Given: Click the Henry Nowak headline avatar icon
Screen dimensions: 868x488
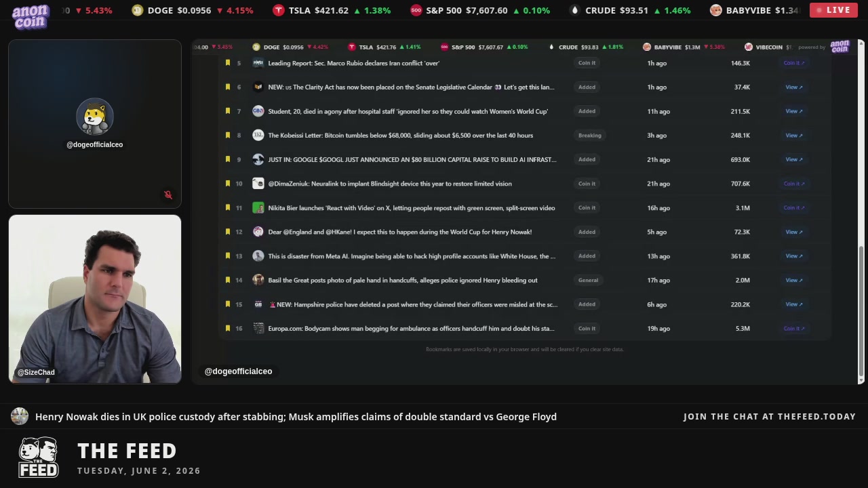Looking at the screenshot, I should tap(20, 417).
